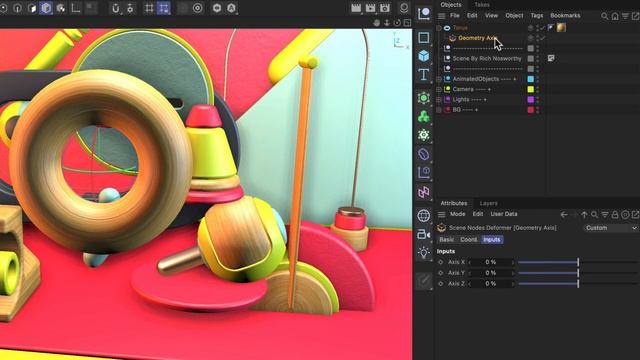Click the Render View clapperboard icon
The height and width of the screenshot is (360, 640).
pyautogui.click(x=356, y=8)
